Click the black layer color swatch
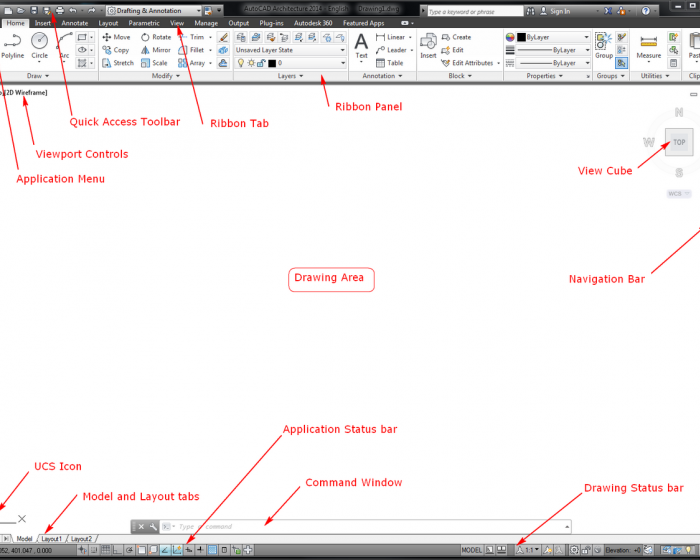Image resolution: width=700 pixels, height=560 pixels. [272, 63]
